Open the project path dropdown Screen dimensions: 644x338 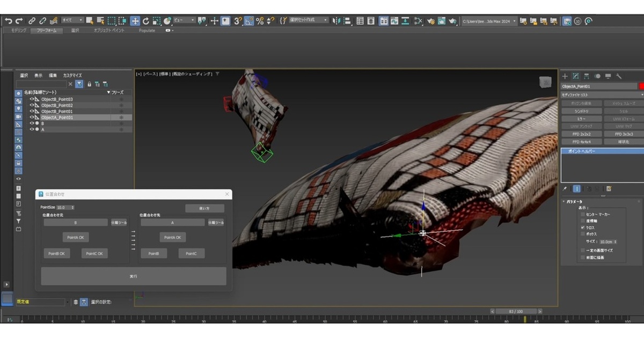[x=489, y=20]
